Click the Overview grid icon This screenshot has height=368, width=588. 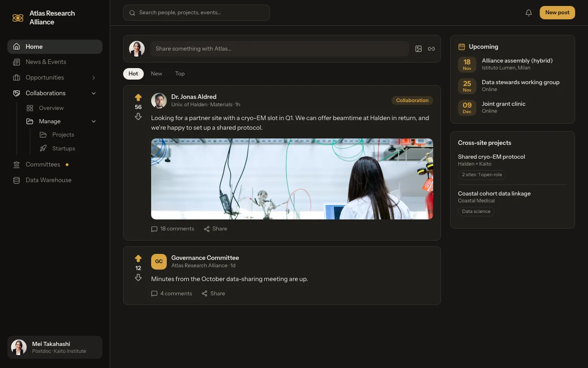click(x=30, y=108)
